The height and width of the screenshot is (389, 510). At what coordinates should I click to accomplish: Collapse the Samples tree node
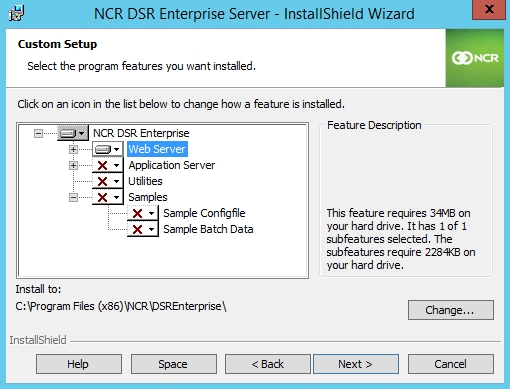pyautogui.click(x=73, y=197)
